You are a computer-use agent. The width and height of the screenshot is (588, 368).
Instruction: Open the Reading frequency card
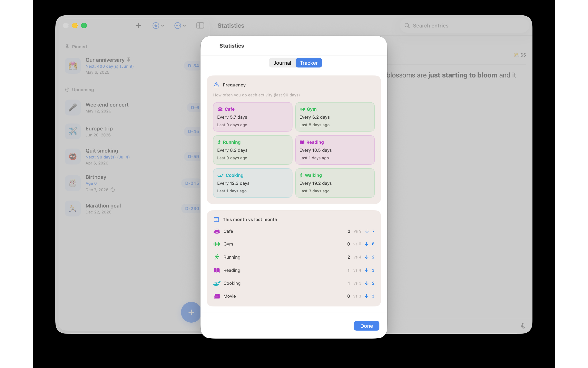(x=335, y=150)
